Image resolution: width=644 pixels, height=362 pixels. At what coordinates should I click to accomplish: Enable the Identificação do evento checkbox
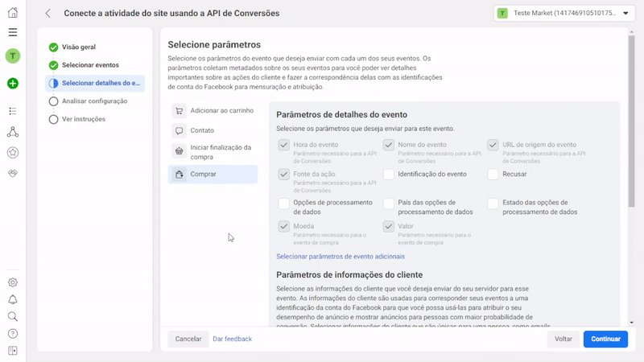coord(389,174)
